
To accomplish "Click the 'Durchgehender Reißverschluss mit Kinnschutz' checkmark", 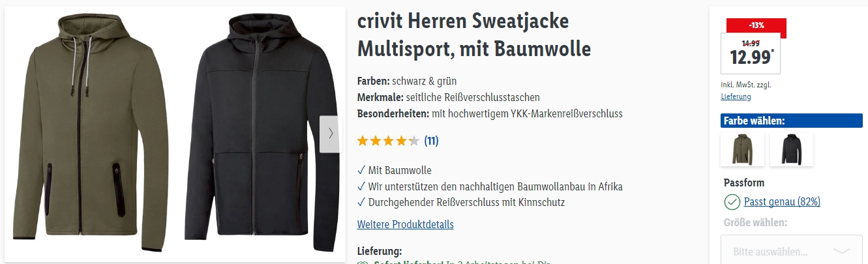I will [460, 202].
